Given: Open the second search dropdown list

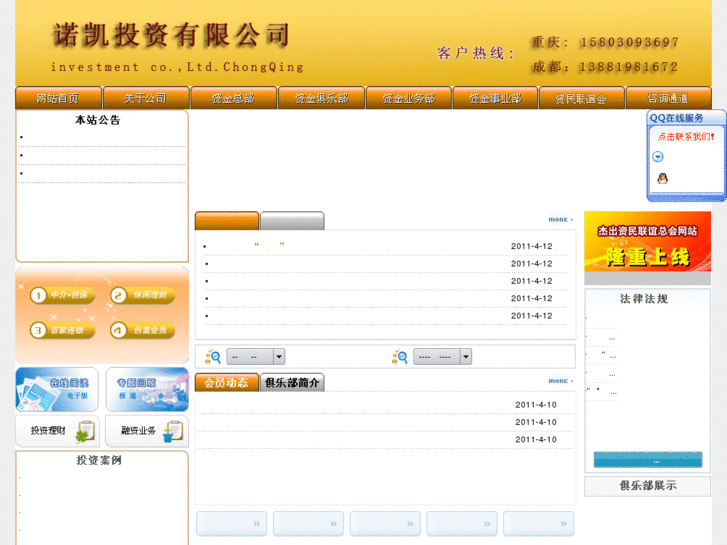Looking at the screenshot, I should 442,357.
